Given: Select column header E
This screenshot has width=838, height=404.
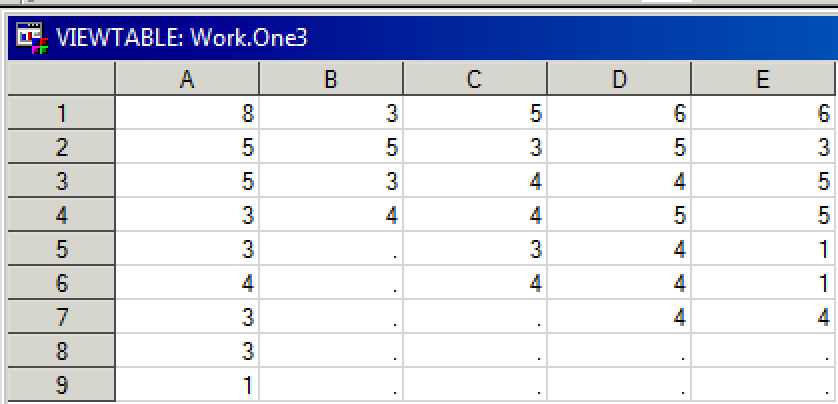Looking at the screenshot, I should point(763,80).
